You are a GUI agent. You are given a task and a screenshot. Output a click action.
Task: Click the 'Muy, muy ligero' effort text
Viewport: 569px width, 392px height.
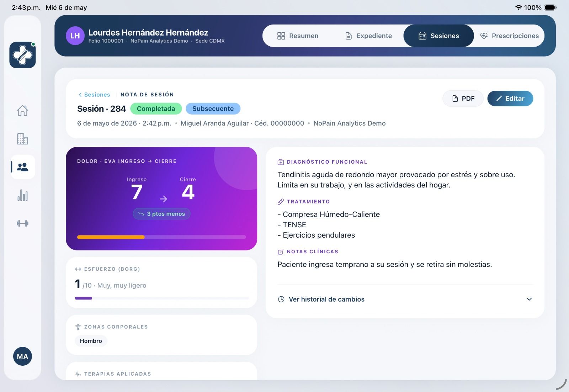122,286
